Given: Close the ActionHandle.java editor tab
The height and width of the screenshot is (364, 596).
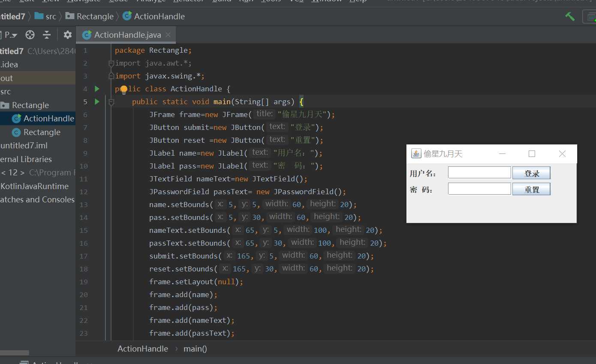Looking at the screenshot, I should [168, 35].
